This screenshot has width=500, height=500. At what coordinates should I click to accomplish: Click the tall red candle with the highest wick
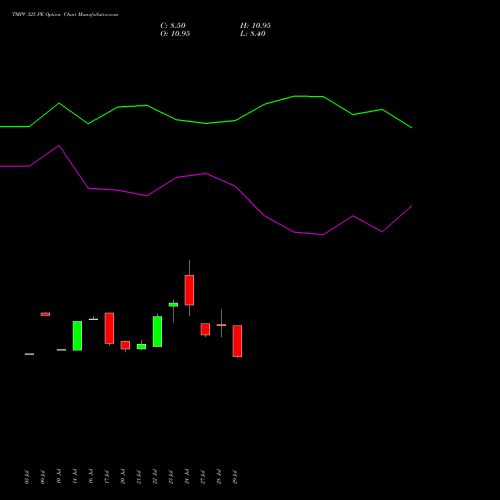tap(189, 289)
